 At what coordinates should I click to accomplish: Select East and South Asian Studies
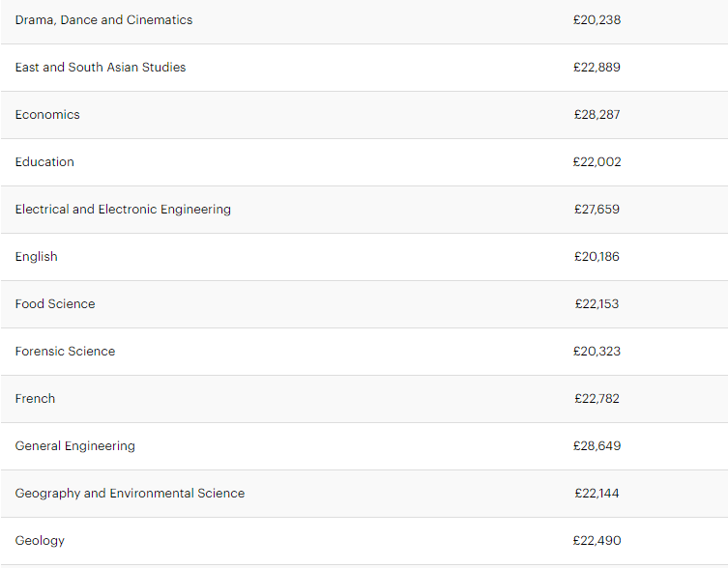point(101,68)
